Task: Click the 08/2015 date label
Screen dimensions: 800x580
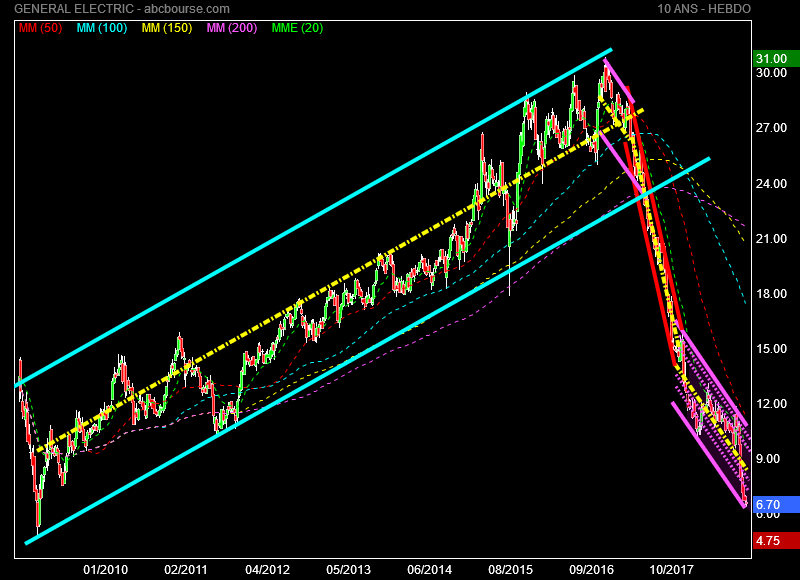Action: 511,570
